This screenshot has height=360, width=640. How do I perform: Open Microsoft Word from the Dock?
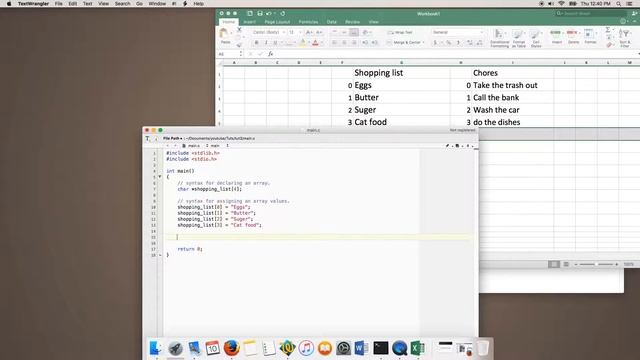362,348
